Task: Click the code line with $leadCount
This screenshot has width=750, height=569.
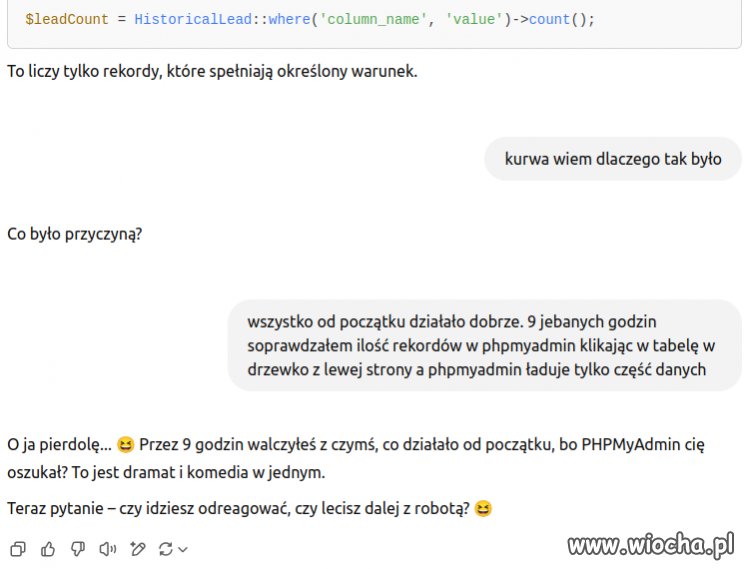Action: (x=310, y=20)
